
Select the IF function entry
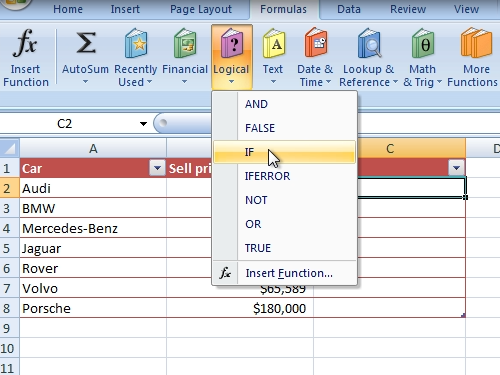click(x=284, y=152)
